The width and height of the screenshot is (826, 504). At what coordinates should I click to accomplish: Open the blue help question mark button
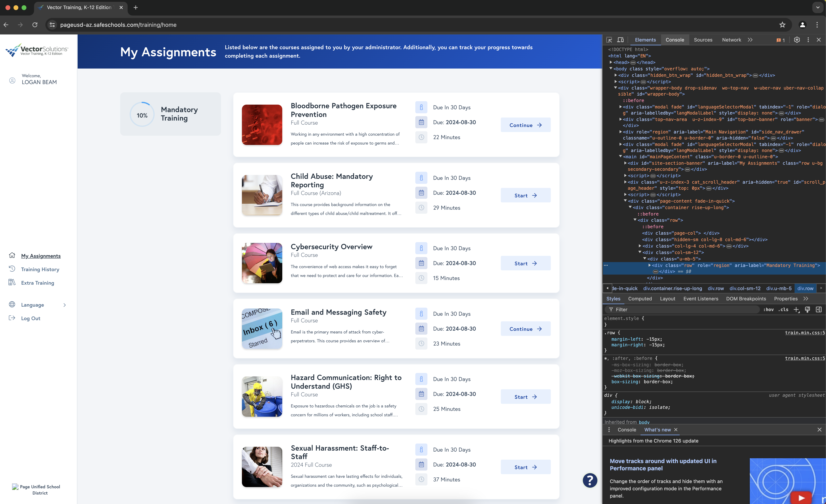pos(590,480)
